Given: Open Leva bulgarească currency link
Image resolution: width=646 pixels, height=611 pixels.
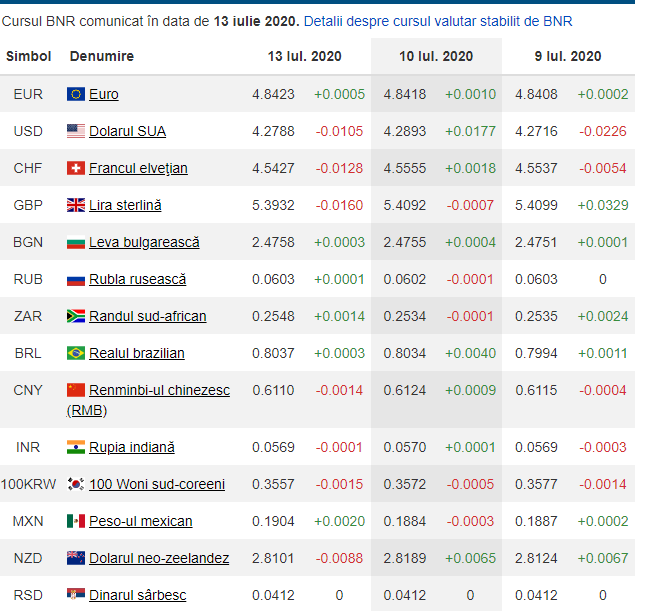Looking at the screenshot, I should (x=144, y=242).
